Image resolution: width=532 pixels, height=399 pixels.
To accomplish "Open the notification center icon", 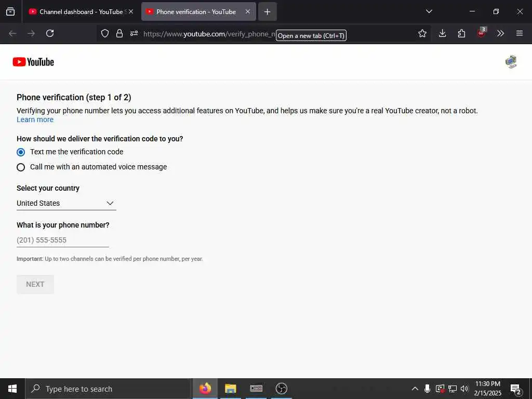I will (x=516, y=389).
